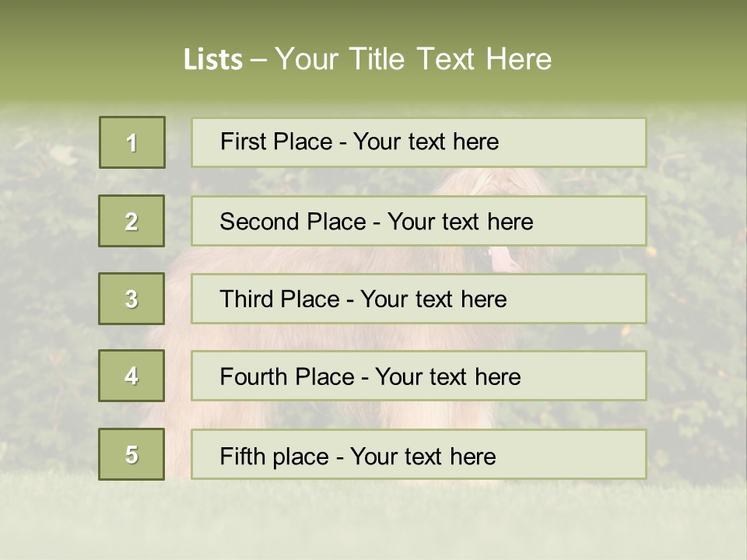Click the word Third in list
747x560 pixels.
tap(246, 299)
